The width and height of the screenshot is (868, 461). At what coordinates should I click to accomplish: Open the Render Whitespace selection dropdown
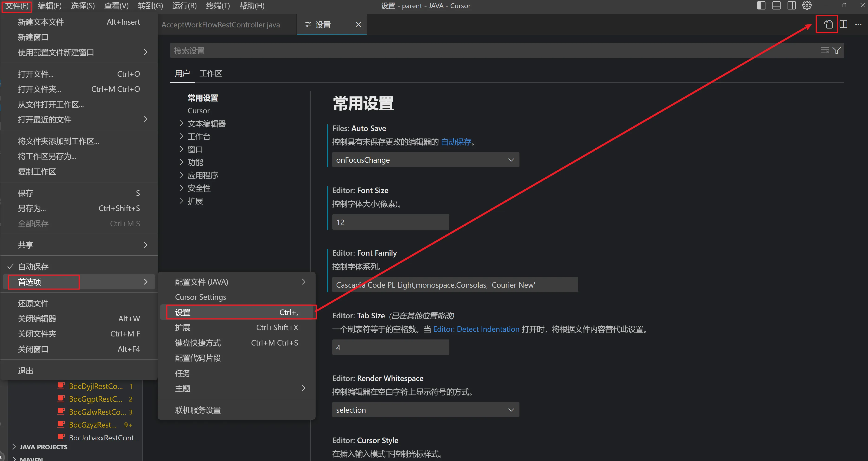coord(425,410)
